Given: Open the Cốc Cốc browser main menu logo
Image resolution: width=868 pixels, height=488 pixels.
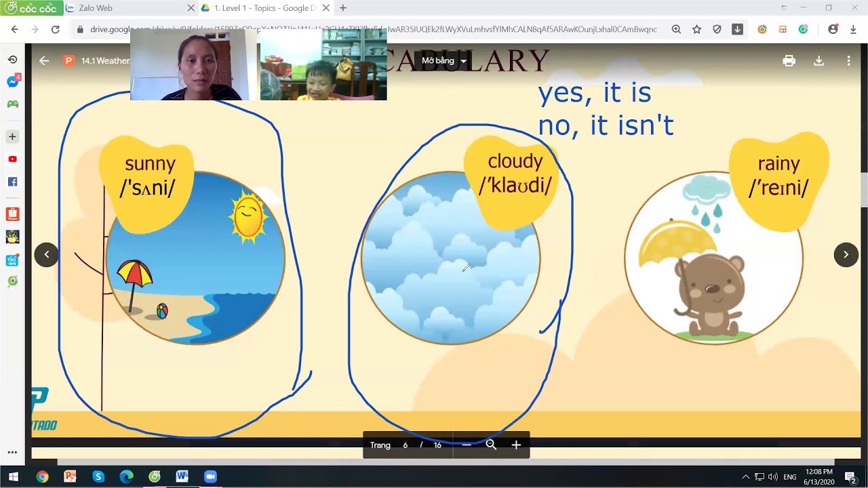Looking at the screenshot, I should point(31,8).
